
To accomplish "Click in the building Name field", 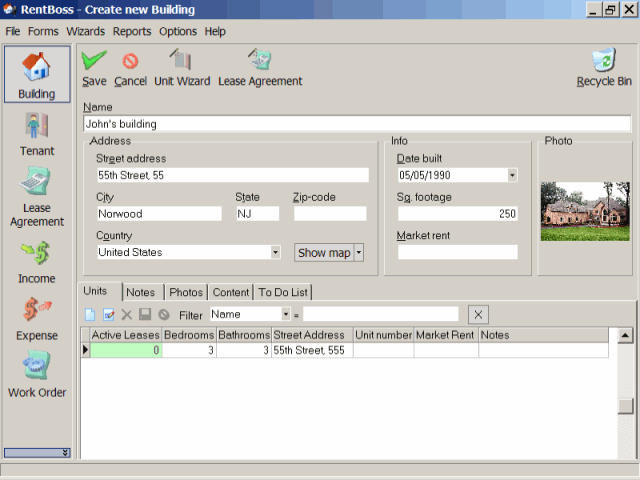I will 357,124.
